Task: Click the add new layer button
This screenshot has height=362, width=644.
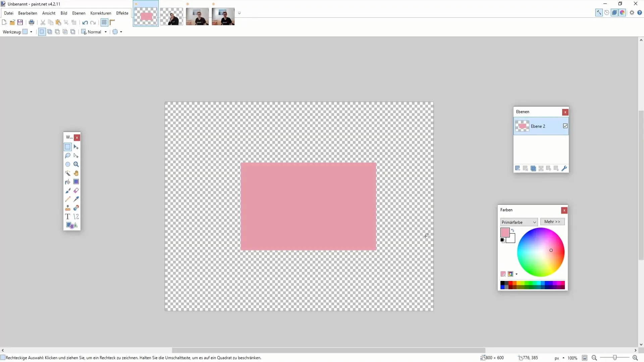Action: 518,168
